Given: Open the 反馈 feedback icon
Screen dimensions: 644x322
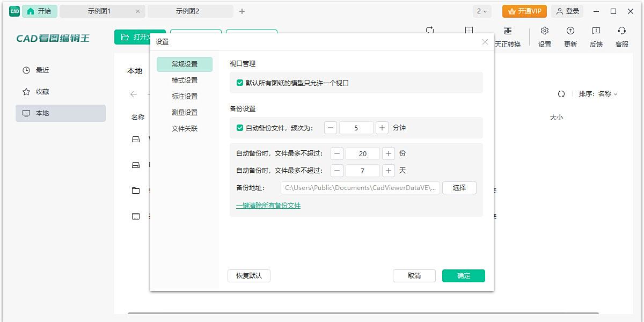Looking at the screenshot, I should tap(596, 31).
